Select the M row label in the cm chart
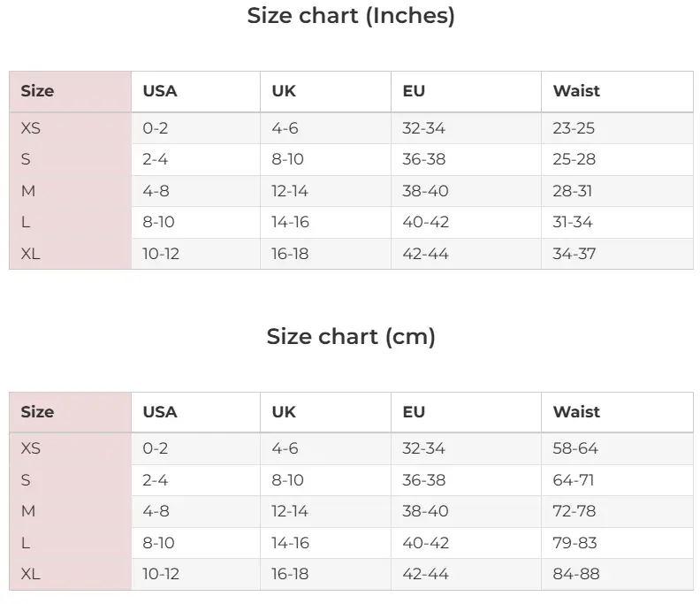The height and width of the screenshot is (604, 700). (x=28, y=511)
